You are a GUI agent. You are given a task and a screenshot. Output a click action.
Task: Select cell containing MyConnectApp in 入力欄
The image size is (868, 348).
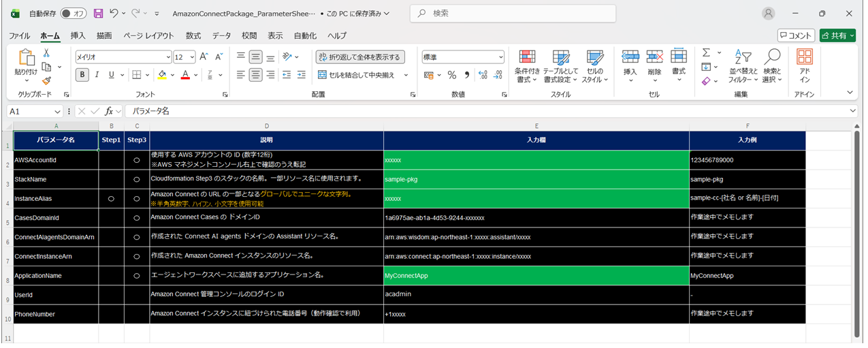click(536, 276)
